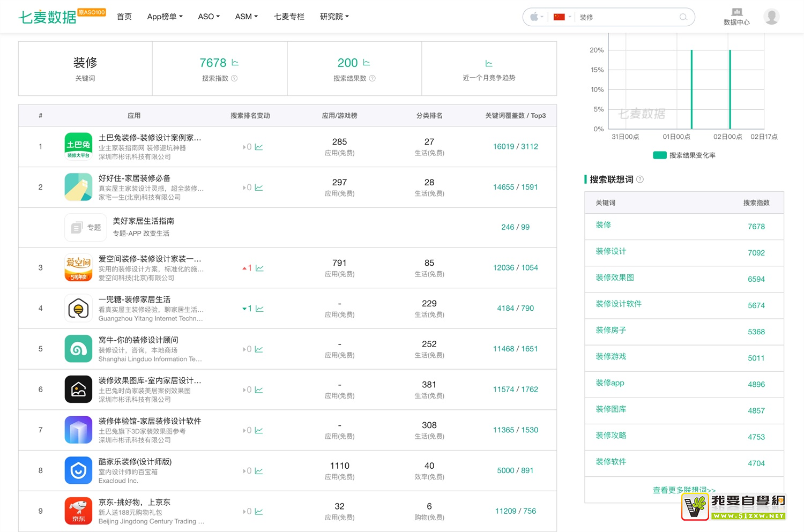Open the Apple platform selector dropdown
Image resolution: width=804 pixels, height=532 pixels.
pyautogui.click(x=537, y=17)
